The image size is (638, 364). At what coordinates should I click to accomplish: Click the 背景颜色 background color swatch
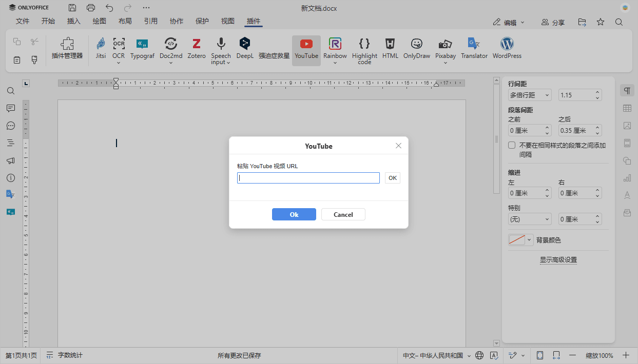tap(517, 239)
